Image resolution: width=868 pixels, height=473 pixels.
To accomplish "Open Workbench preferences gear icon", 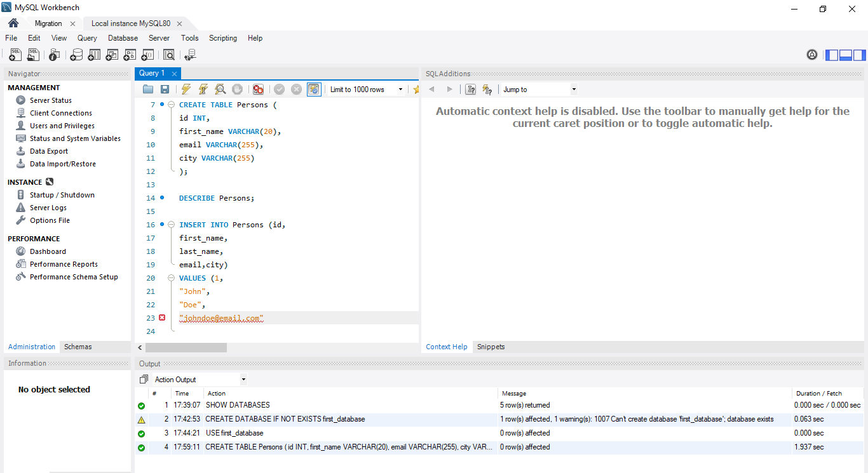I will [x=812, y=55].
